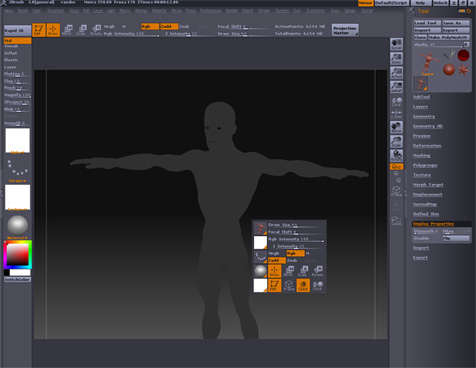Select the Scale tool in top toolbar
The image size is (476, 368).
(81, 30)
